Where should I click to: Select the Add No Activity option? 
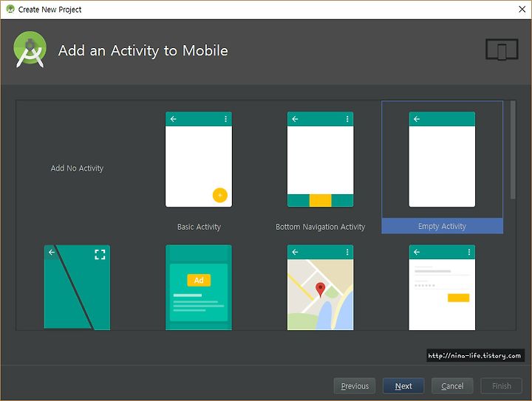pyautogui.click(x=77, y=168)
